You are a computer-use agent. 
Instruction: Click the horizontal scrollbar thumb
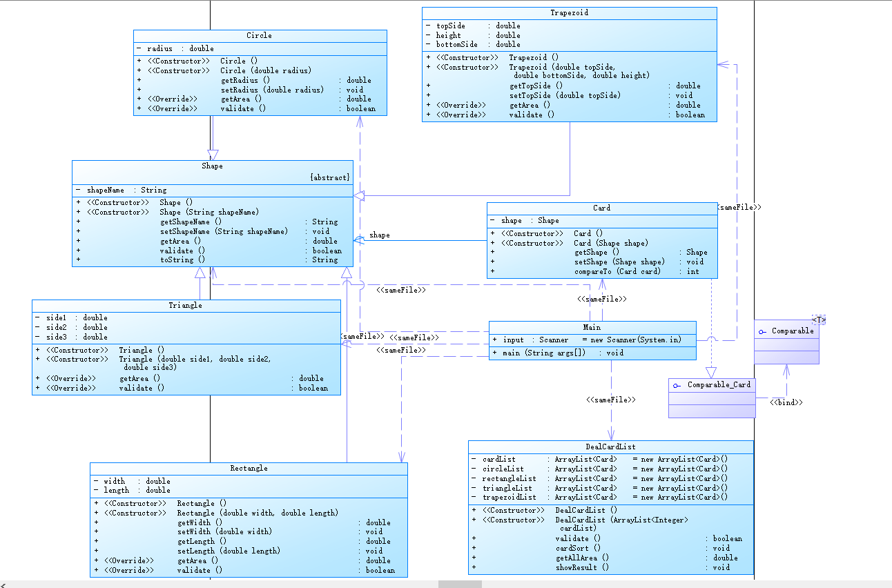pos(460,585)
